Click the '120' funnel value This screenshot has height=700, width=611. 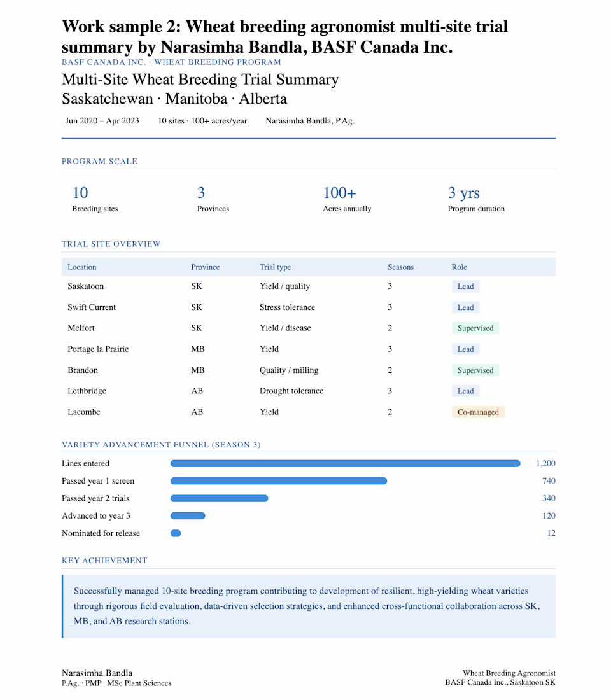(x=549, y=515)
